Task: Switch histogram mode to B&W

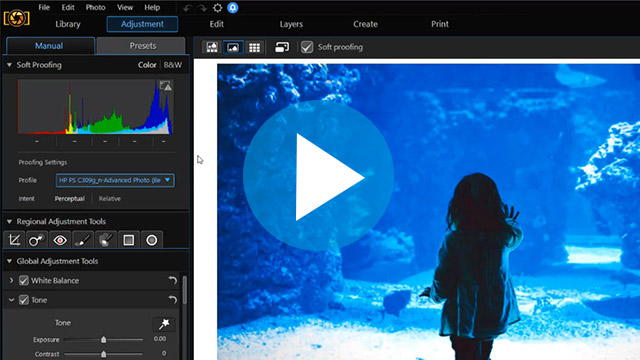Action: (x=173, y=65)
